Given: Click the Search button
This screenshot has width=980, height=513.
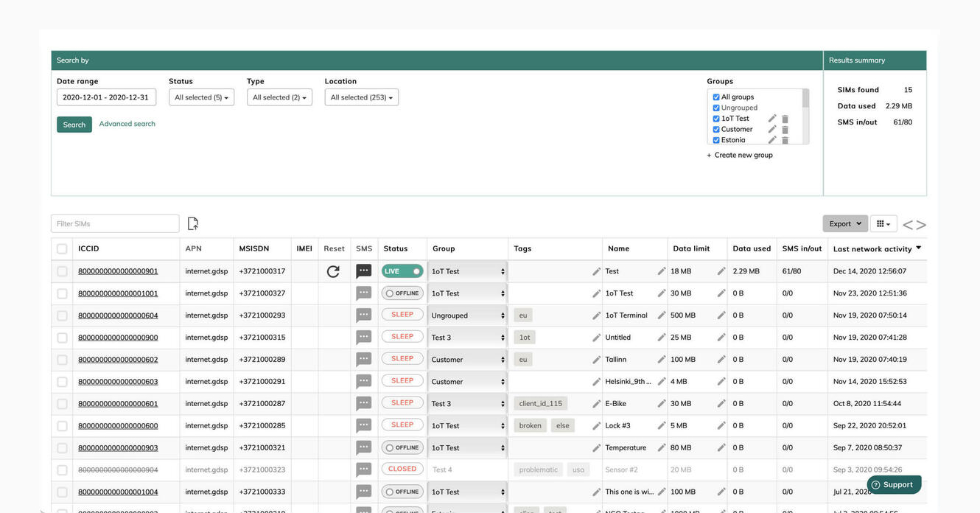Looking at the screenshot, I should tap(74, 125).
